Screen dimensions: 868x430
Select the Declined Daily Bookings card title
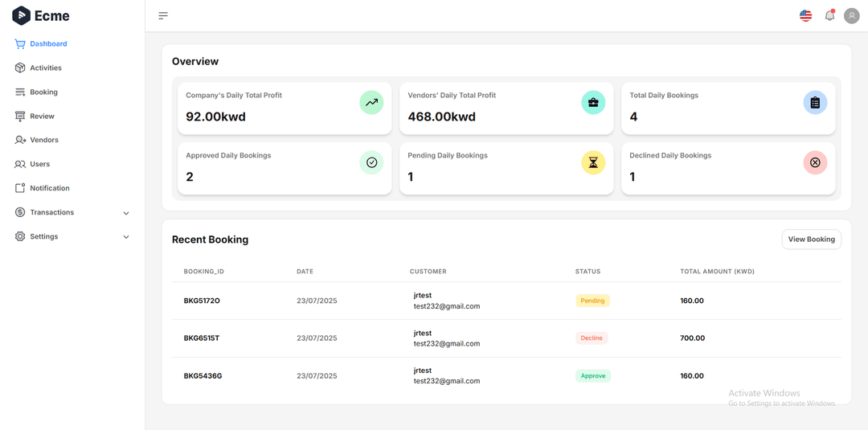(670, 155)
